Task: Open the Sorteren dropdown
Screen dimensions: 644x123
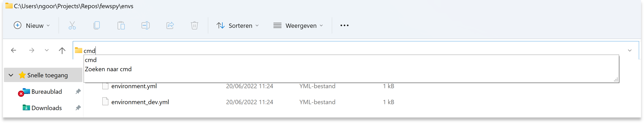Action: pos(238,26)
